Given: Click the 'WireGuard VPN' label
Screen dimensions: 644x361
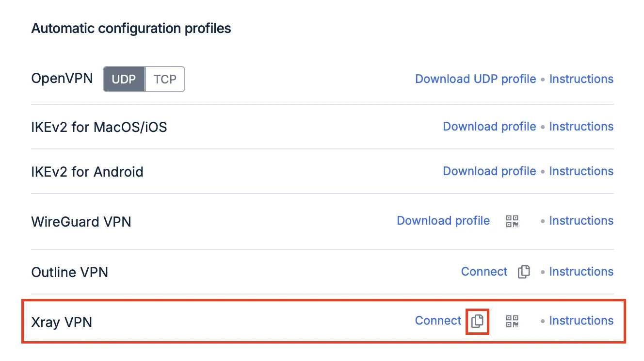Looking at the screenshot, I should (81, 222).
